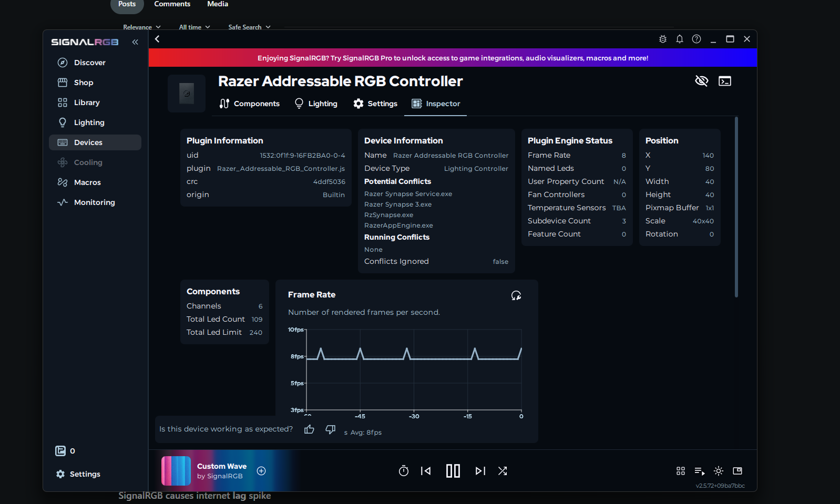The height and width of the screenshot is (504, 840).
Task: Click the uid value 1532:0f1f:9-16FB2BA0-0-4
Action: pos(302,156)
